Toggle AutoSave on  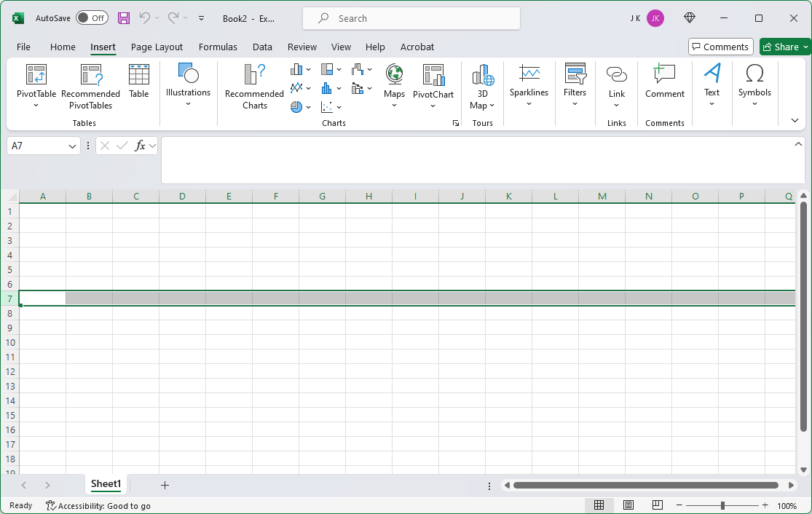tap(92, 18)
